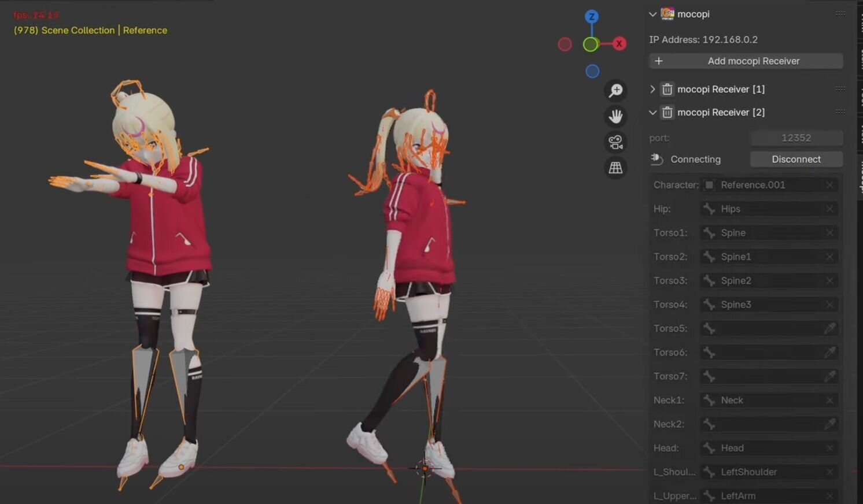This screenshot has width=863, height=504.
Task: Use eyedropper on Torso5 bone field
Action: (x=829, y=328)
